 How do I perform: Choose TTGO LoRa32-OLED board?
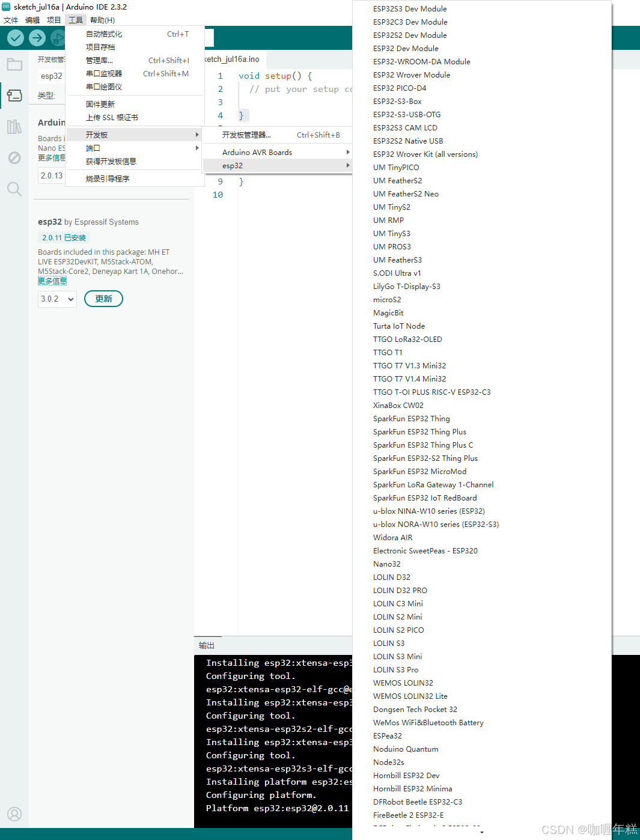482,339
